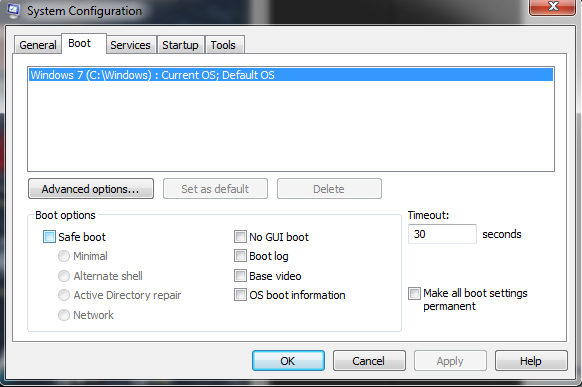Image resolution: width=582 pixels, height=387 pixels.
Task: Open Help for System Configuration
Action: coord(531,361)
